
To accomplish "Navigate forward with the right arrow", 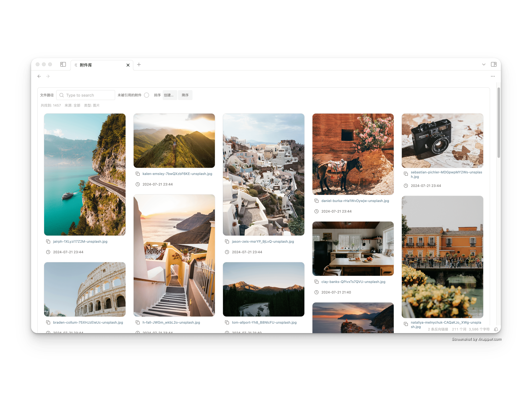I will point(48,76).
